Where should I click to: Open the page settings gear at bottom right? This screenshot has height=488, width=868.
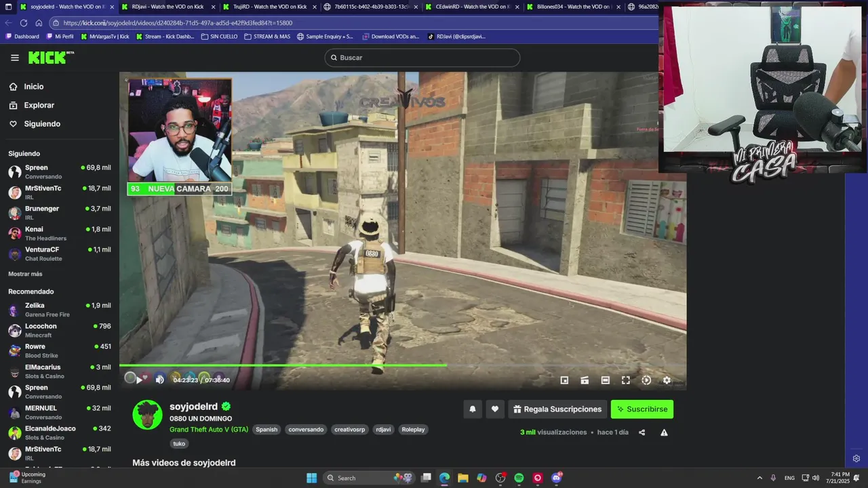pyautogui.click(x=856, y=459)
